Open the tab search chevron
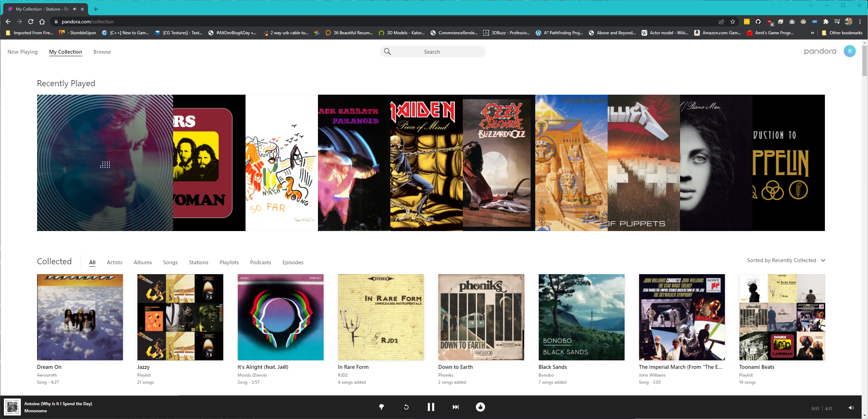 [x=811, y=5]
